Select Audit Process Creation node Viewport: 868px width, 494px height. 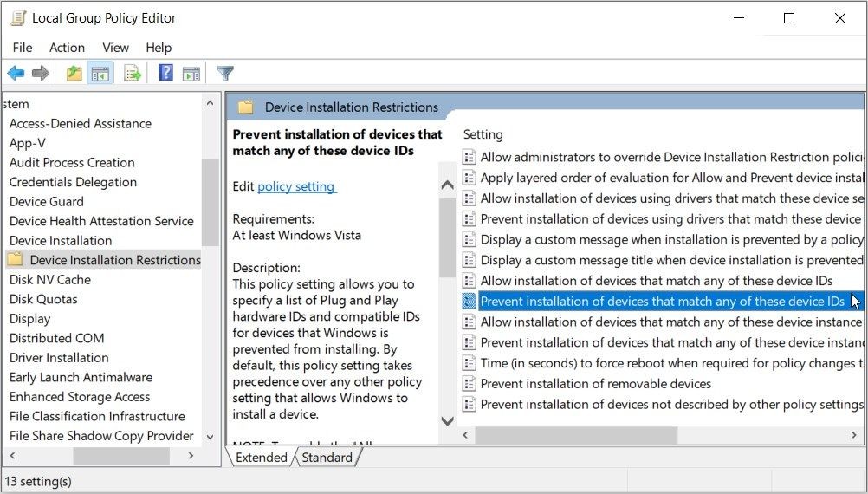coord(72,162)
